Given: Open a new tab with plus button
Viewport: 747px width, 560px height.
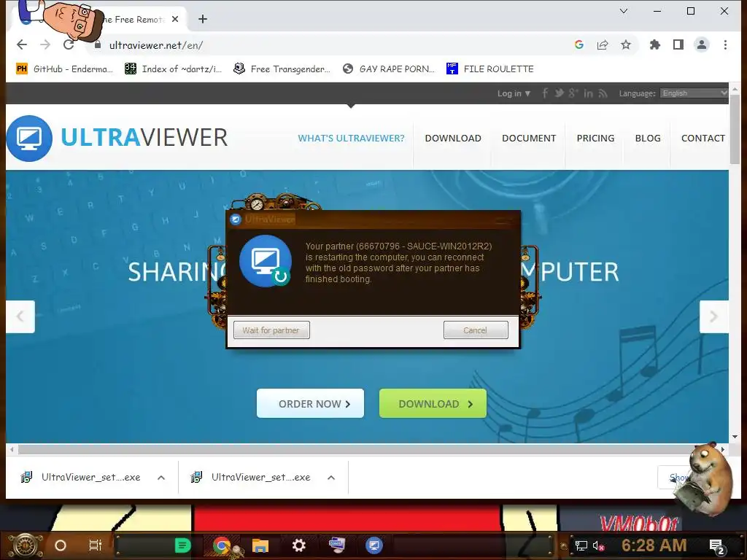Looking at the screenshot, I should point(203,19).
